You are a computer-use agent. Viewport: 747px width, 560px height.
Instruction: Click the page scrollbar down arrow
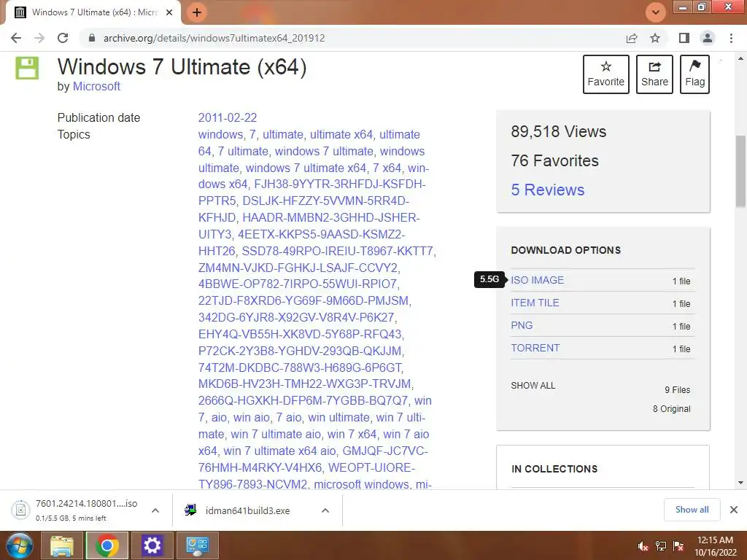pos(740,483)
